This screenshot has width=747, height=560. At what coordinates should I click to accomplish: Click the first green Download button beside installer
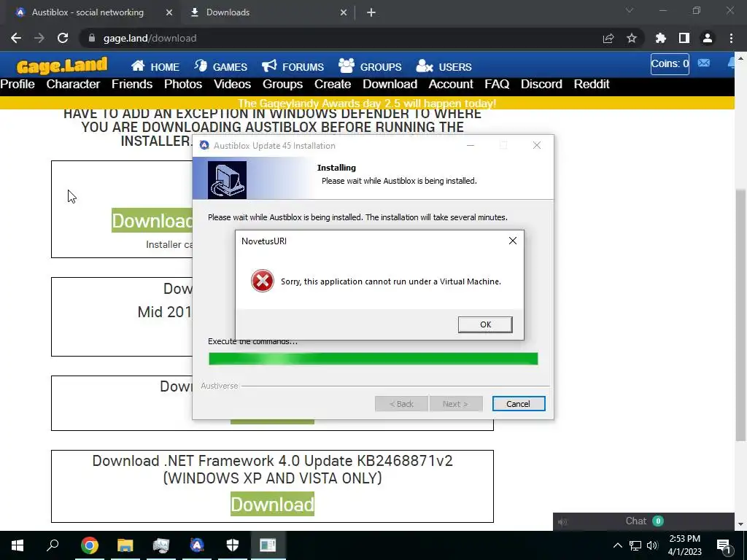(152, 220)
